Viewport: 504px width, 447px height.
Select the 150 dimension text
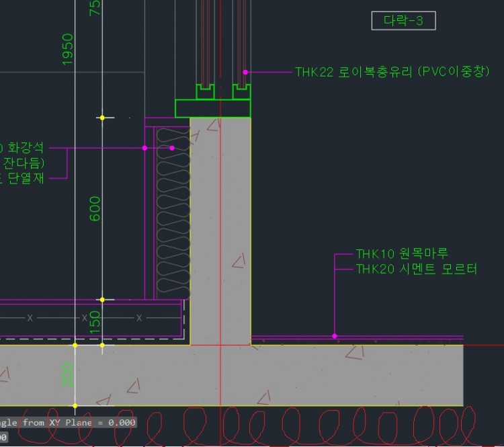click(x=95, y=321)
